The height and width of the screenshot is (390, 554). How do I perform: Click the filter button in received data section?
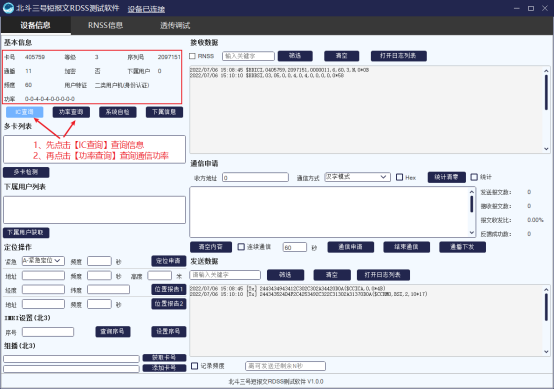(295, 56)
